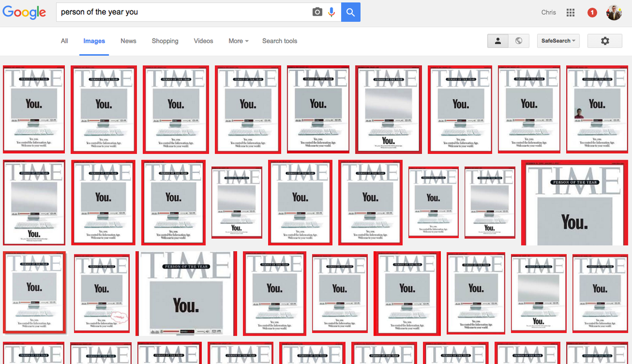Image resolution: width=632 pixels, height=364 pixels.
Task: Open TIME cover with pink stamp mark
Action: [102, 293]
